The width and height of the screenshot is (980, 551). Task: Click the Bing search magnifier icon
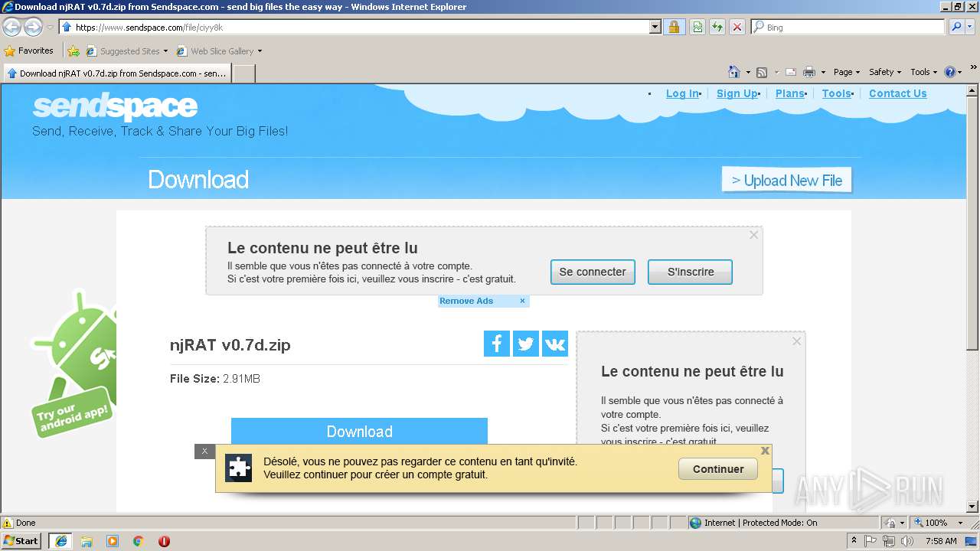pos(956,27)
